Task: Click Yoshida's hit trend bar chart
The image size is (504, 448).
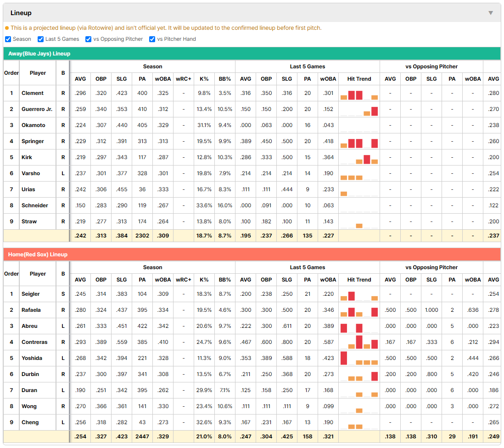Action: (x=359, y=359)
